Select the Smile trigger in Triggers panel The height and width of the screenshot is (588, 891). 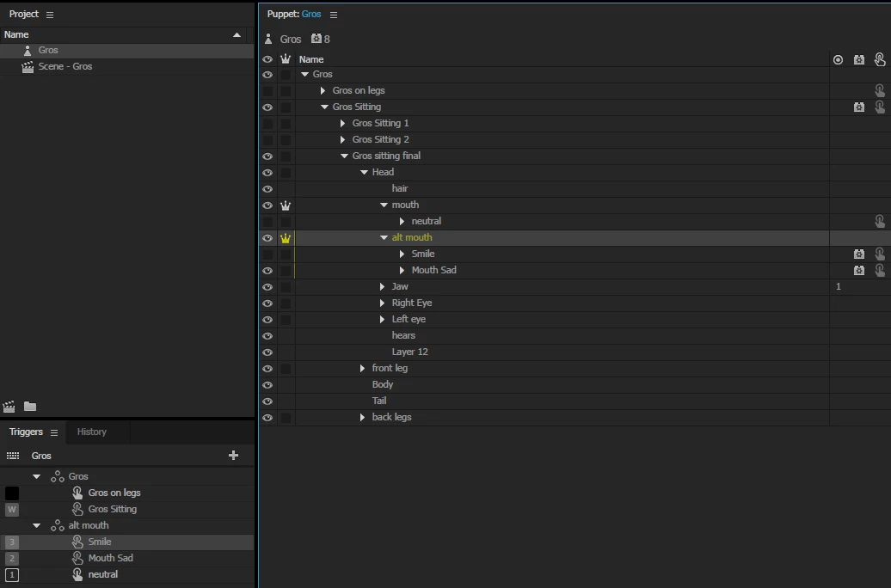pyautogui.click(x=127, y=542)
